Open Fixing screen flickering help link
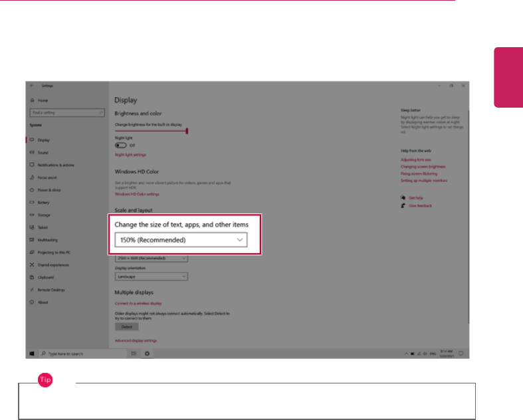 coord(419,174)
